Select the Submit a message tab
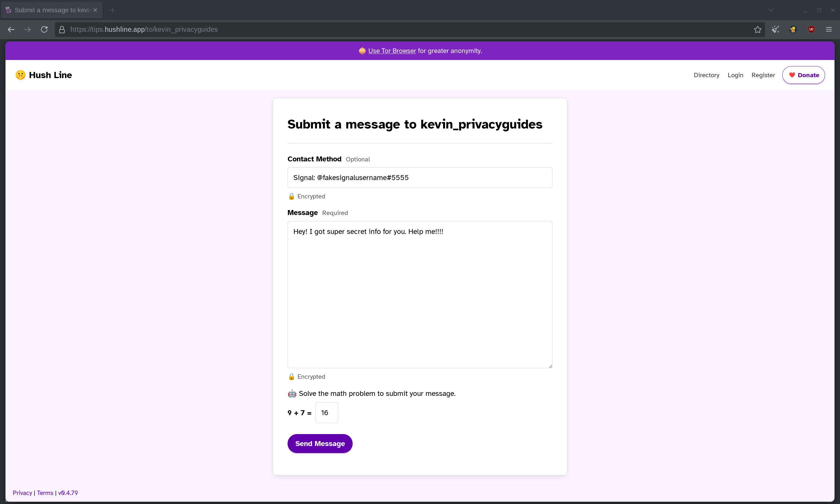This screenshot has width=840, height=504. pyautogui.click(x=51, y=10)
